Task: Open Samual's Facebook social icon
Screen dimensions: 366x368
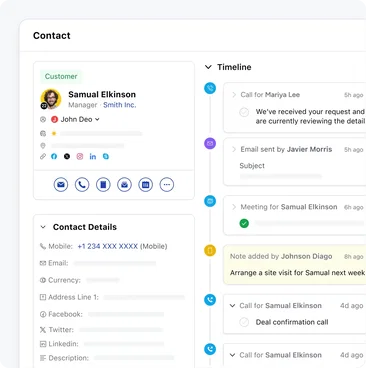Action: [54, 156]
